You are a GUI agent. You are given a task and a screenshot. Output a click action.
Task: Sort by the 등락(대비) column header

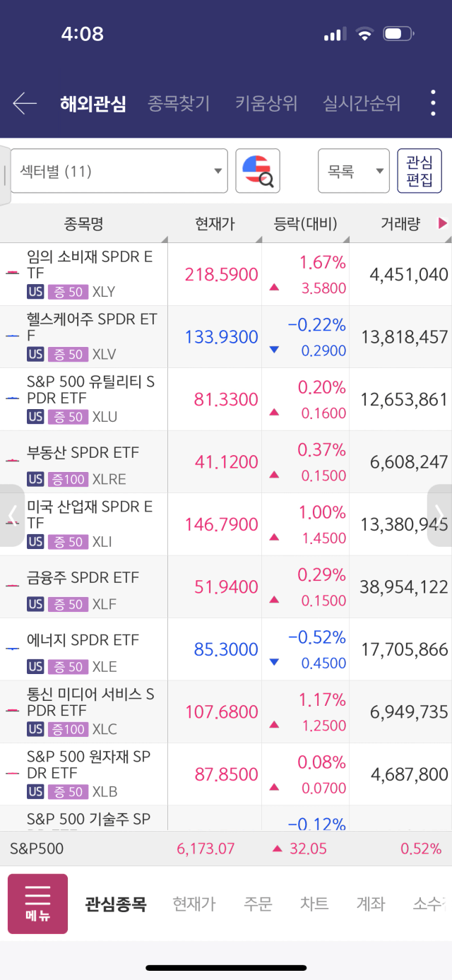pos(306,224)
